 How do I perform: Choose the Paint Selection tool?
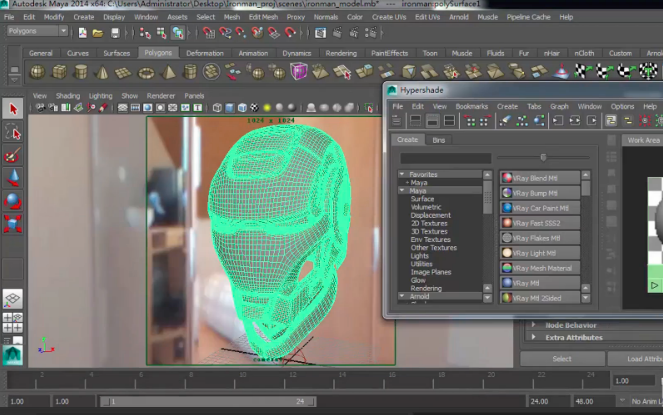click(13, 155)
